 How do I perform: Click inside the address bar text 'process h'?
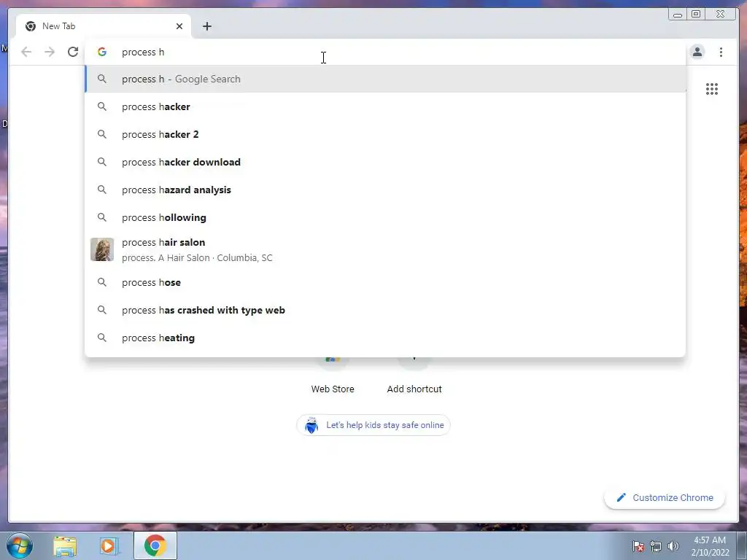[143, 52]
